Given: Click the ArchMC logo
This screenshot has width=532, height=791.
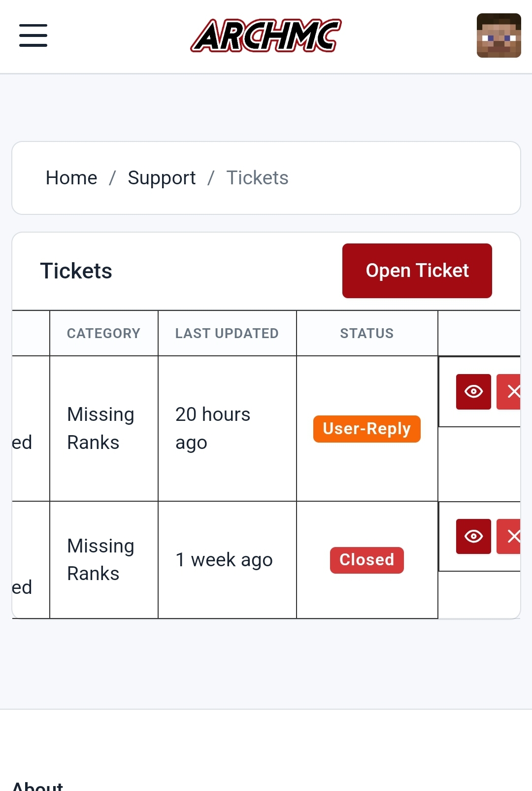Looking at the screenshot, I should point(266,35).
